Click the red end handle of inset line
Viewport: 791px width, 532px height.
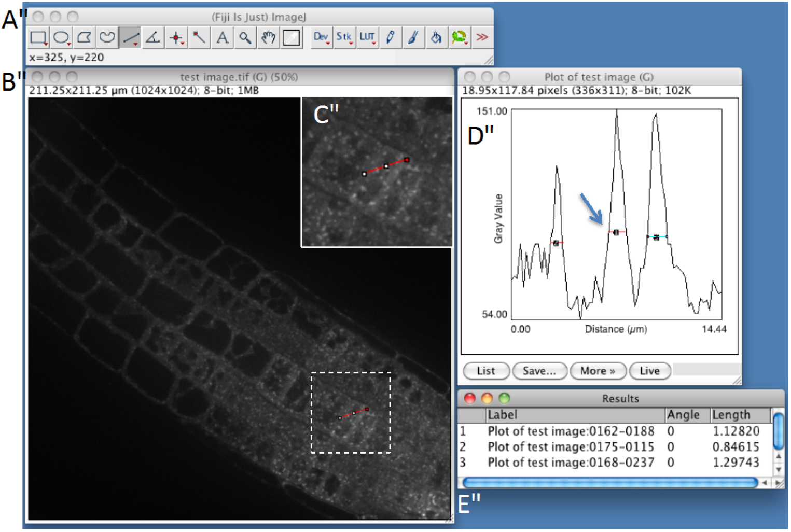click(407, 160)
